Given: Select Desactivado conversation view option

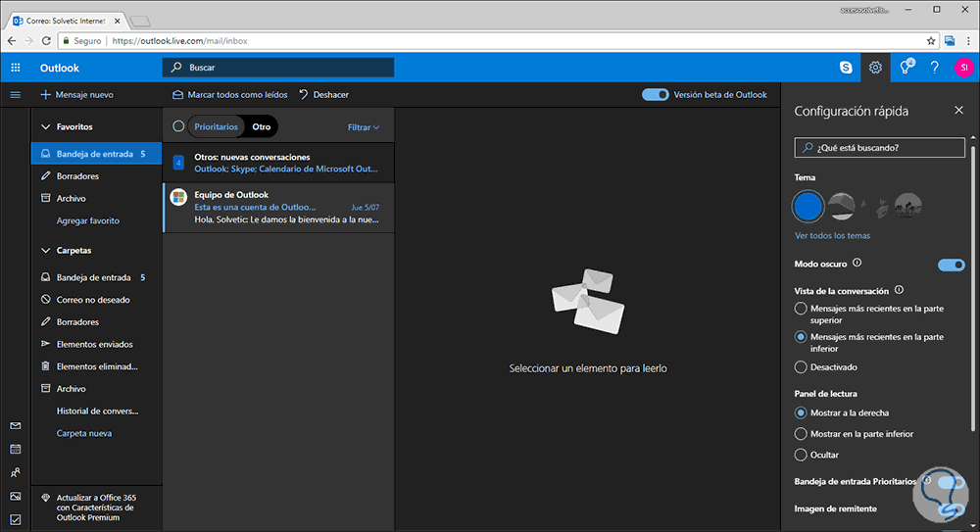Looking at the screenshot, I should (x=801, y=367).
